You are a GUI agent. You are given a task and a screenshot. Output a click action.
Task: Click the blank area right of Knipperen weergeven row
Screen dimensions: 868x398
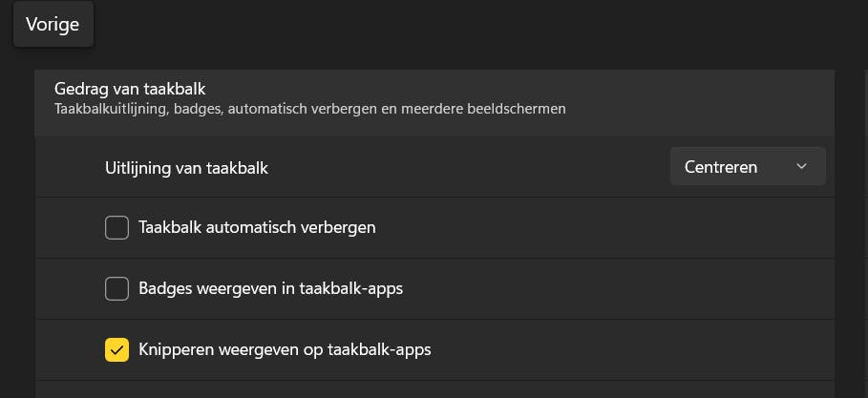[x=630, y=349]
